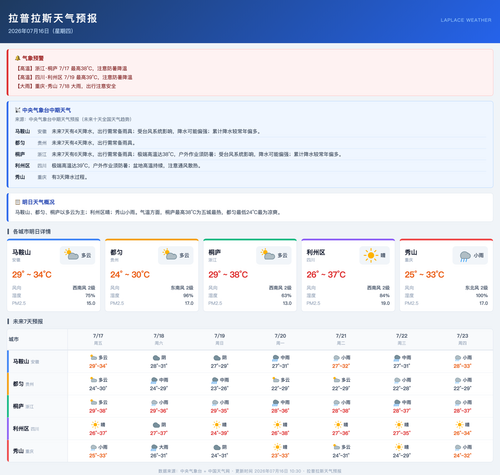Click the 明日天气概况 summary paragraph
The width and height of the screenshot is (500, 475).
click(x=148, y=212)
